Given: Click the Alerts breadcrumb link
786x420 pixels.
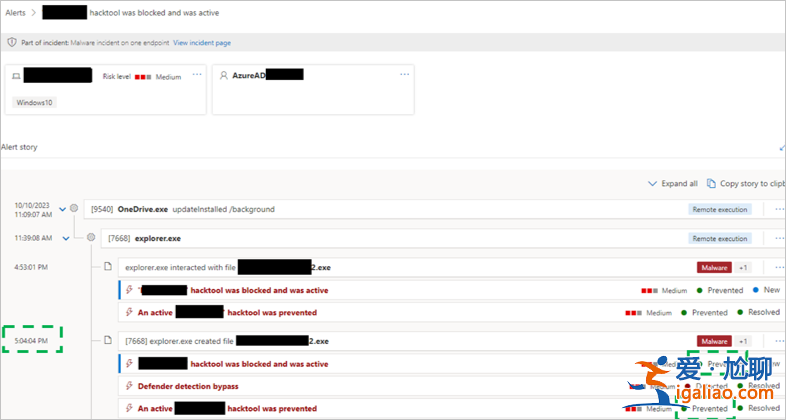Looking at the screenshot, I should (x=15, y=13).
